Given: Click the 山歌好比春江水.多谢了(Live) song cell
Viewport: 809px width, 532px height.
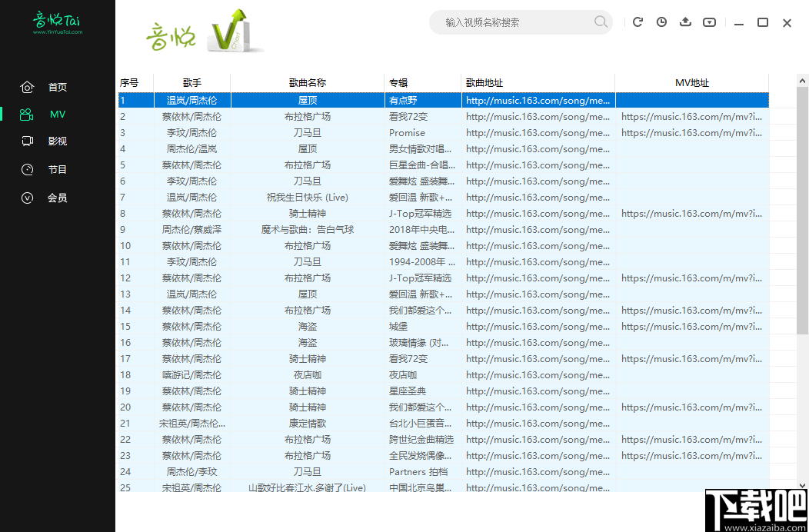Looking at the screenshot, I should tap(308, 487).
